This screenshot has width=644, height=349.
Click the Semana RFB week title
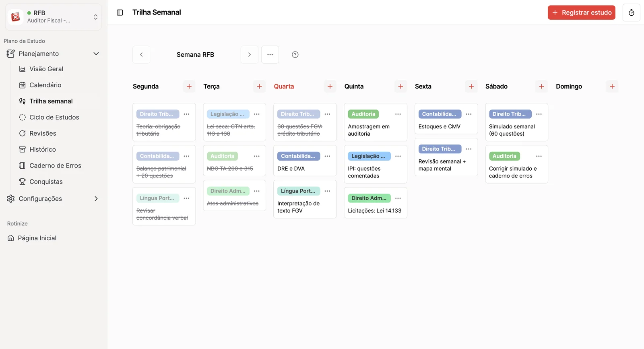pos(195,55)
